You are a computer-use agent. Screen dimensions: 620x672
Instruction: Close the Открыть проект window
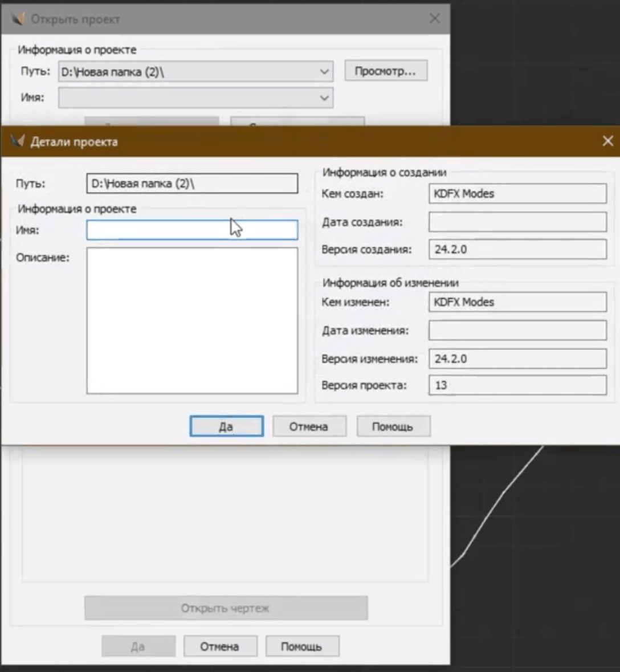coord(434,19)
